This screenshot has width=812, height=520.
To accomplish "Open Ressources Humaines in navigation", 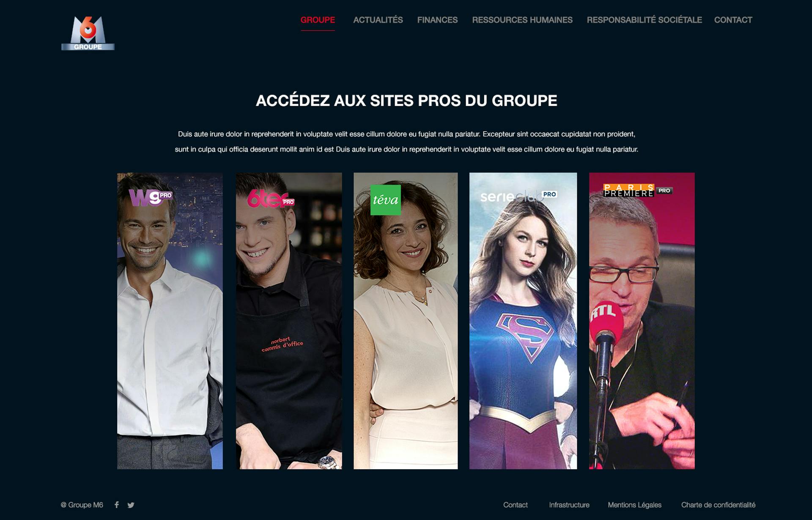I will [x=522, y=20].
